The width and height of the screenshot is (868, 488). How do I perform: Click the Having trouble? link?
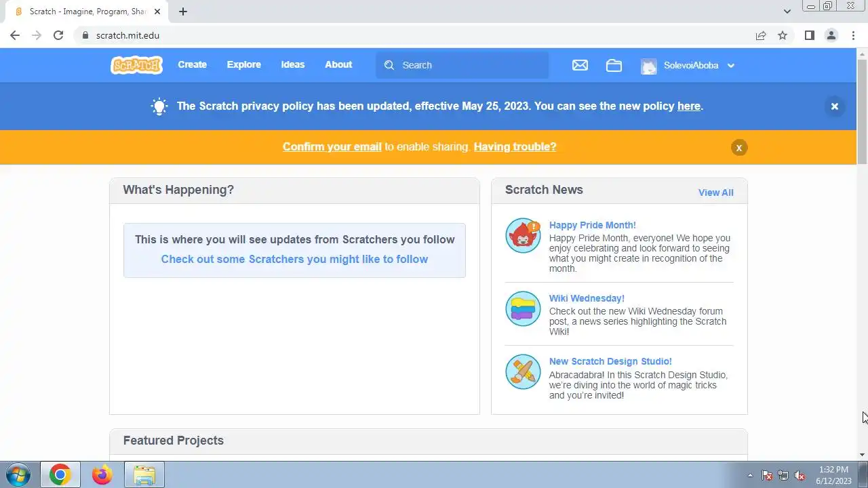[515, 146]
